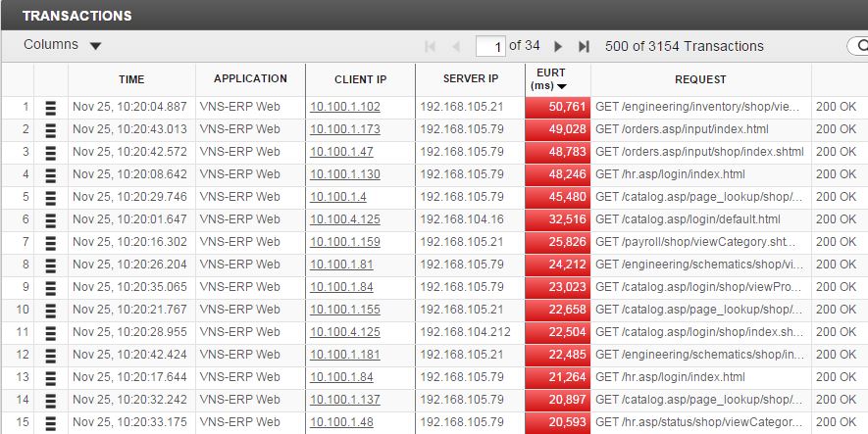Open row menu icon for transaction 5
The image size is (868, 434).
[x=50, y=198]
